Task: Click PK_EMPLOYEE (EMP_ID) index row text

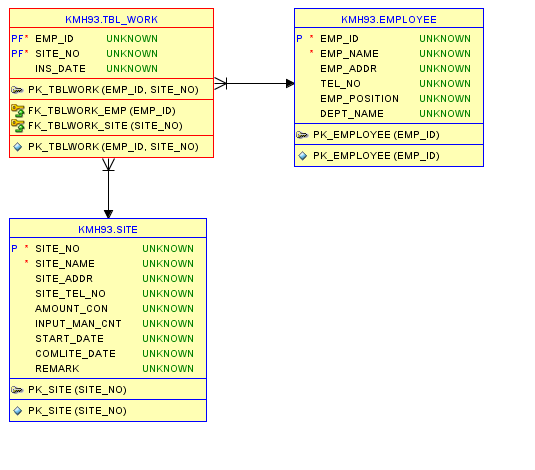Action: pos(376,156)
